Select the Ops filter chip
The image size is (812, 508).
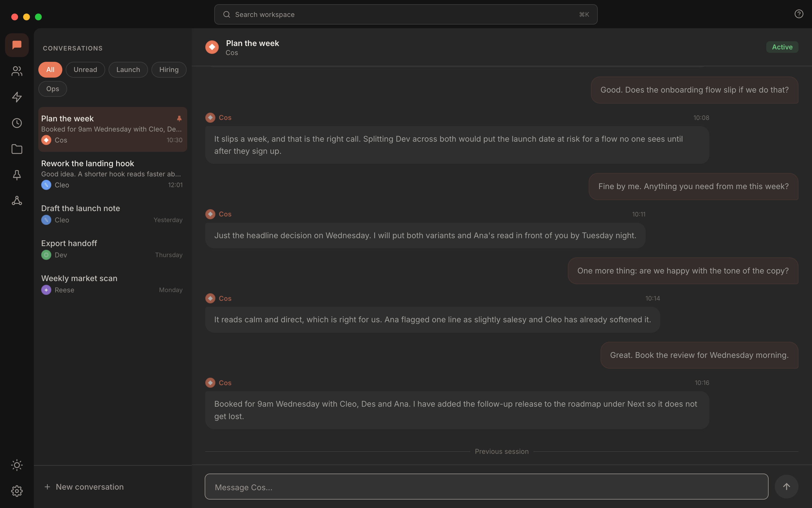(53, 89)
